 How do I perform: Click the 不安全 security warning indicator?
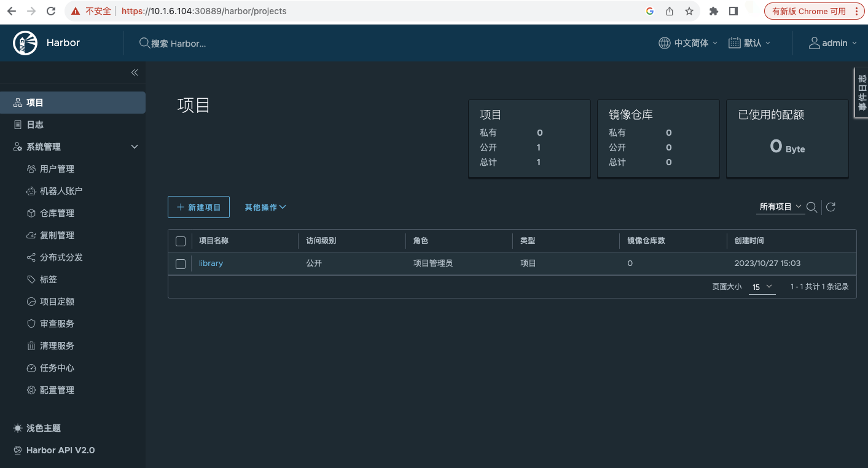[x=92, y=11]
